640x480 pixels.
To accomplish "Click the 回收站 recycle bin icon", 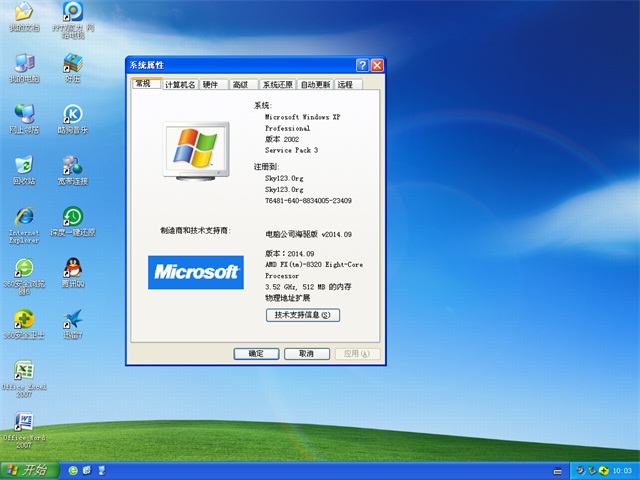I will coord(23,166).
